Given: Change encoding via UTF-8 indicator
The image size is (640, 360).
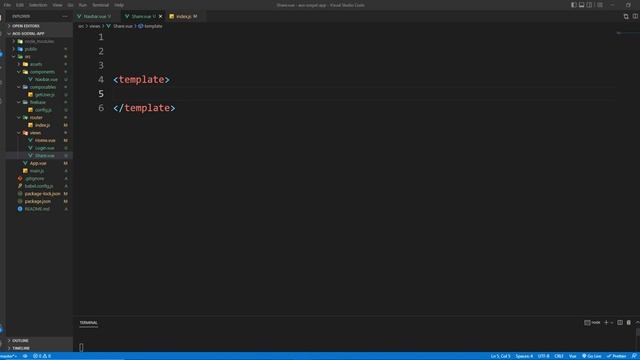Looking at the screenshot, I should [544, 356].
